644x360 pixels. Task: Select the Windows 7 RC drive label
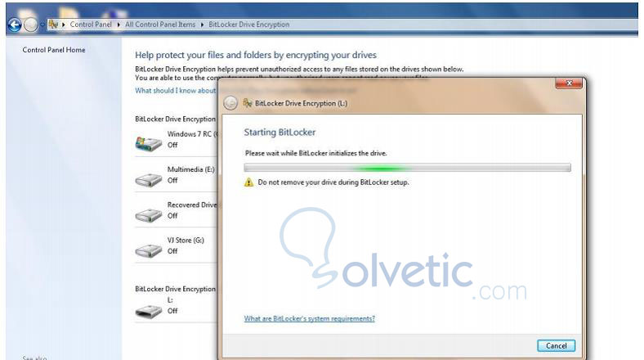tap(193, 134)
